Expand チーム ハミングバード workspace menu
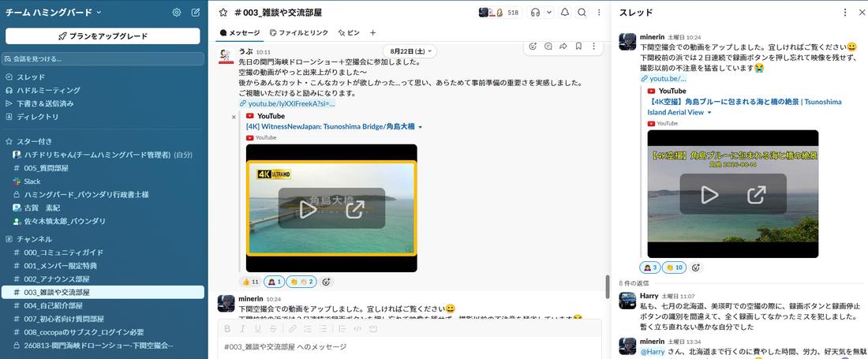868x359 pixels. pos(53,12)
